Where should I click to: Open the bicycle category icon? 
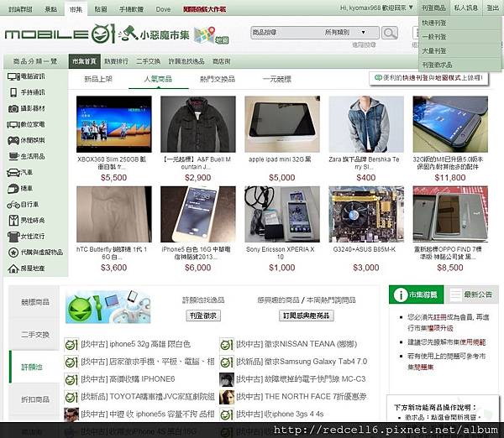[x=13, y=205]
